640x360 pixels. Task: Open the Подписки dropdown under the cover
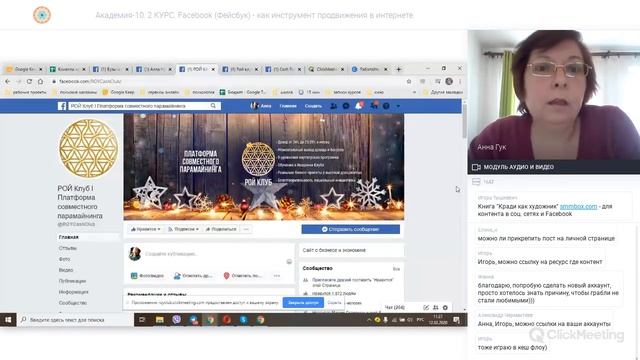click(183, 229)
